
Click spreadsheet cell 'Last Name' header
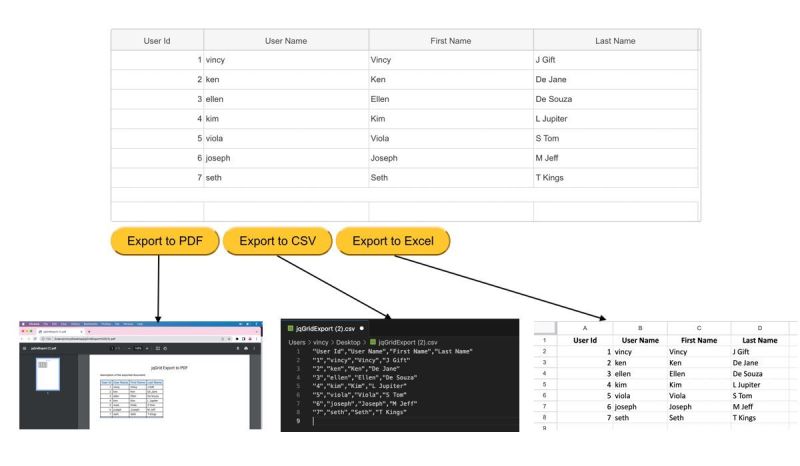(x=760, y=340)
